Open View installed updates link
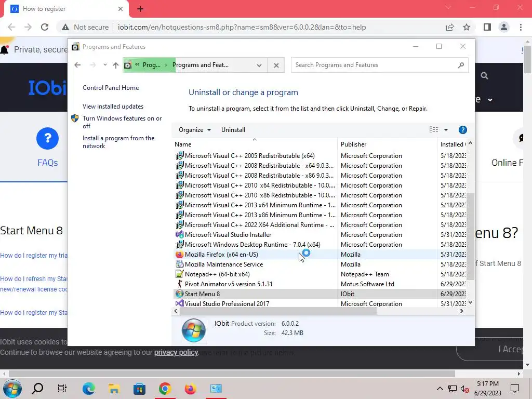 click(x=113, y=106)
